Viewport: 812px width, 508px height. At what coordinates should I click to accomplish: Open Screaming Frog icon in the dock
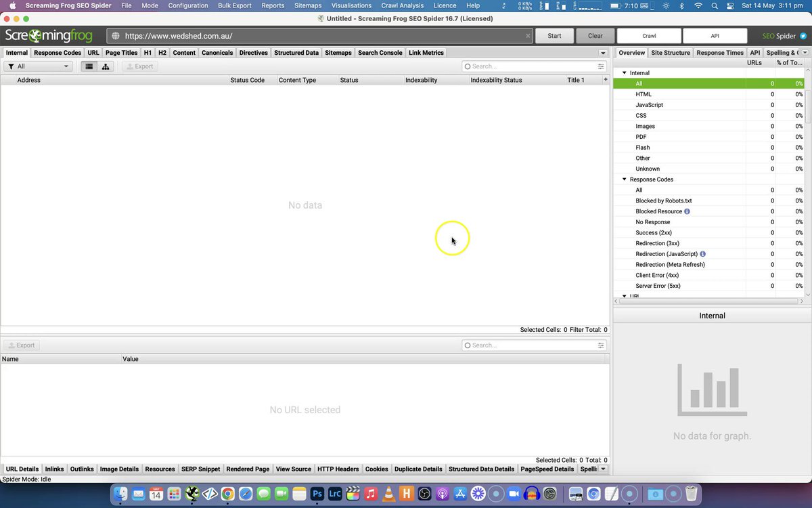pos(192,494)
